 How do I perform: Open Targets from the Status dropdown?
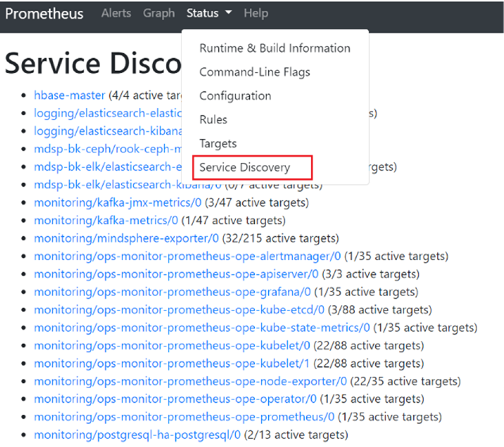(218, 144)
